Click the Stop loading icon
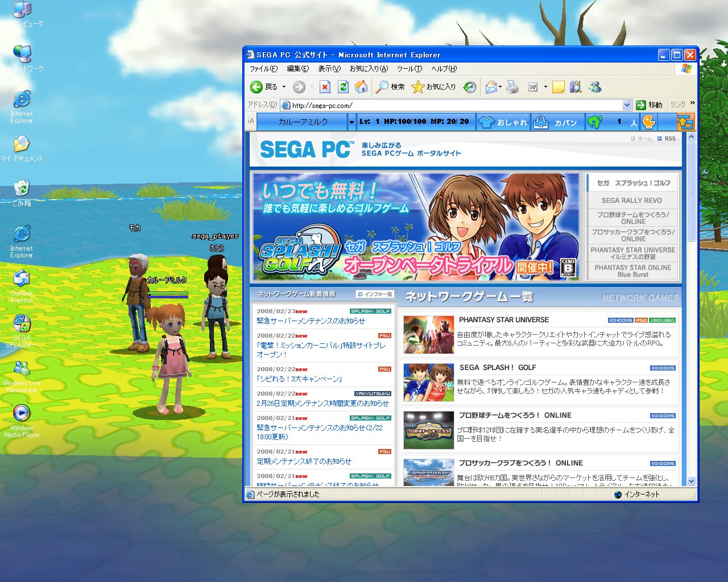The width and height of the screenshot is (728, 582). (x=325, y=87)
